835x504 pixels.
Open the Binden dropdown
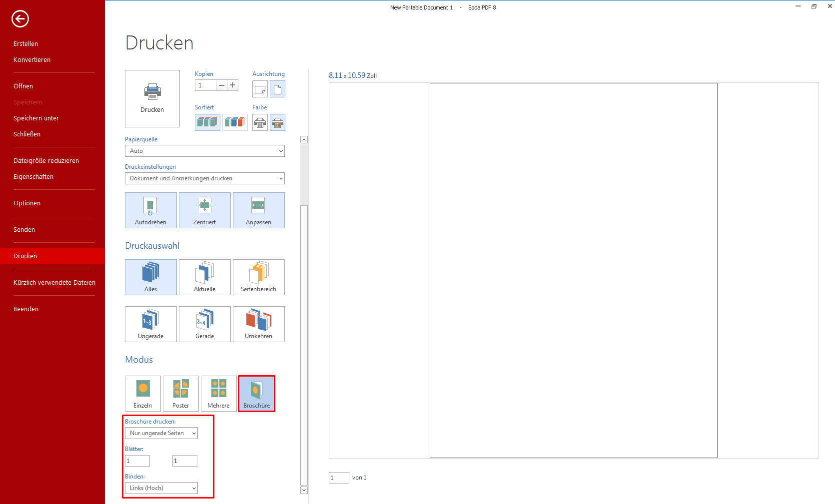click(161, 488)
